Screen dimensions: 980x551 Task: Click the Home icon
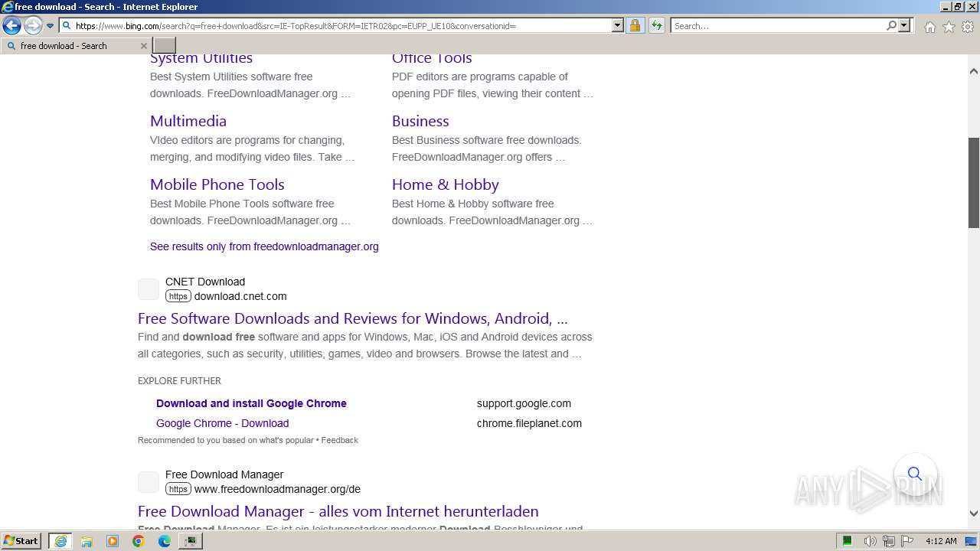click(929, 27)
